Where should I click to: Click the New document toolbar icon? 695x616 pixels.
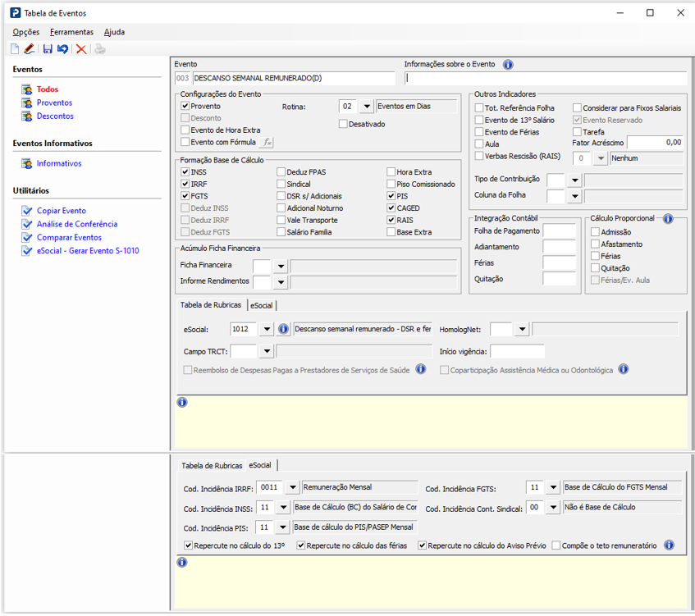pos(15,49)
